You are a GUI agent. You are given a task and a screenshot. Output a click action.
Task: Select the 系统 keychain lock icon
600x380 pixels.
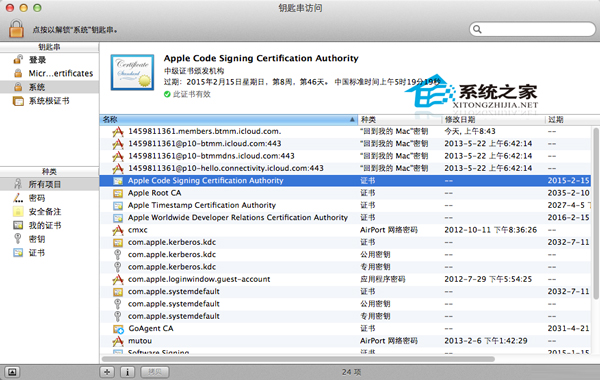[18, 87]
